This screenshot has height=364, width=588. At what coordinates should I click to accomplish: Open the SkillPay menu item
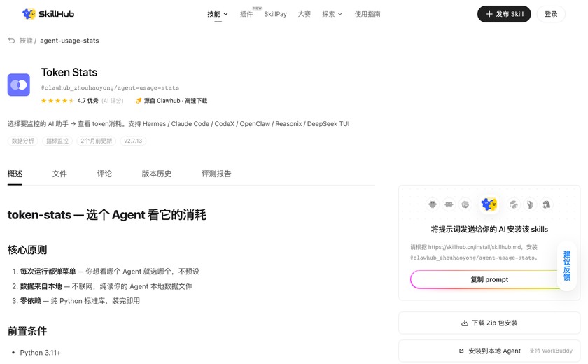[275, 14]
